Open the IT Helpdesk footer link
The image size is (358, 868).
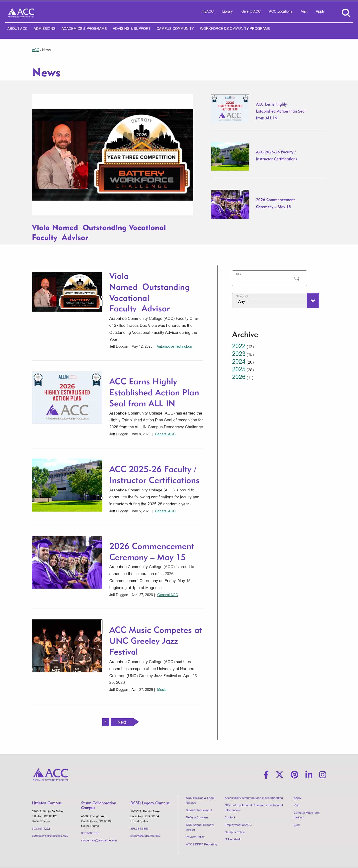click(x=233, y=839)
